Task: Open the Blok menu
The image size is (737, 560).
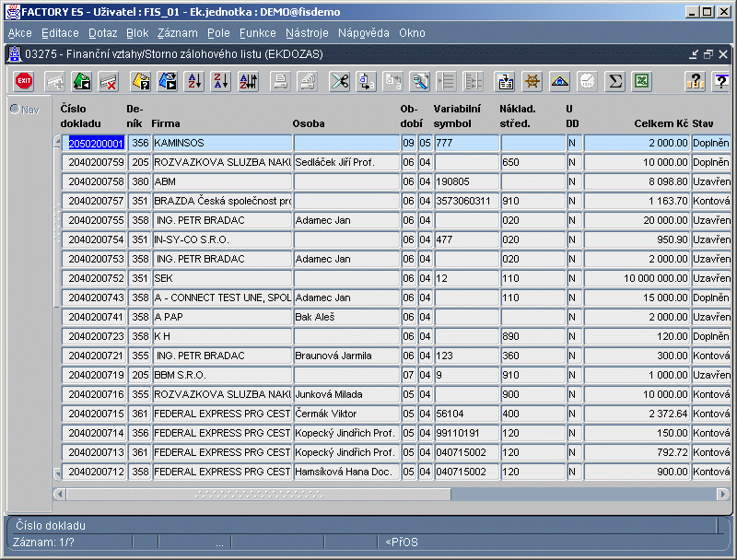Action: pos(137,33)
